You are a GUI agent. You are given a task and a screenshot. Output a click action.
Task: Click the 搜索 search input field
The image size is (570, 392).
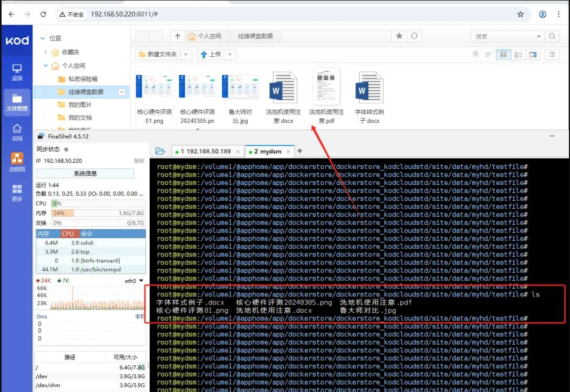click(x=504, y=36)
